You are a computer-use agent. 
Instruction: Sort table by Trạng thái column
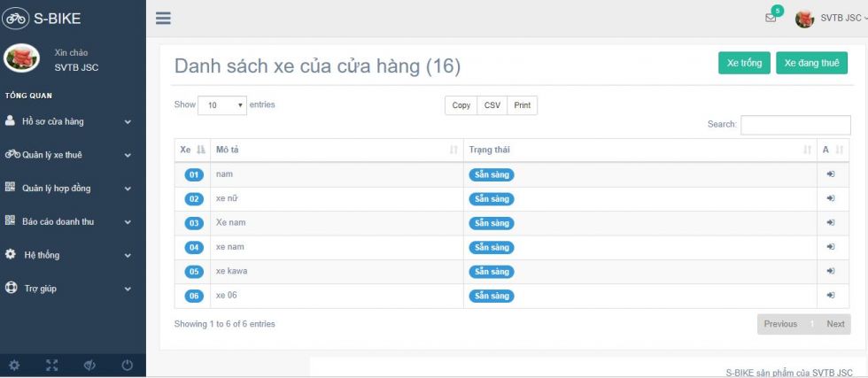pyautogui.click(x=639, y=150)
